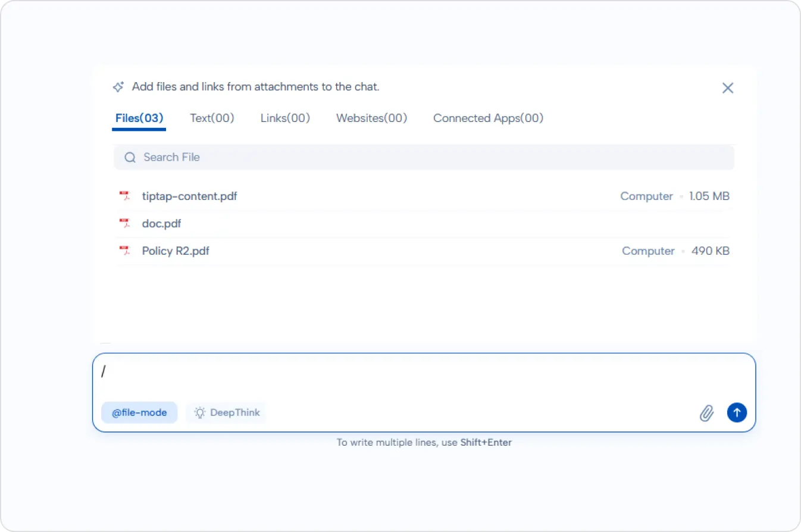Image resolution: width=801 pixels, height=532 pixels.
Task: Select the doc.pdf attachment
Action: (x=161, y=223)
